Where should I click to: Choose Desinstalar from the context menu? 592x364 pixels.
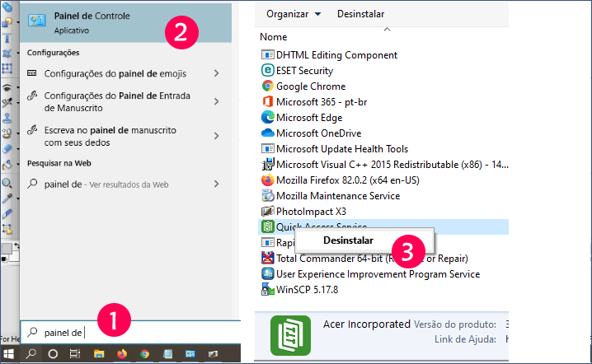[x=348, y=240]
